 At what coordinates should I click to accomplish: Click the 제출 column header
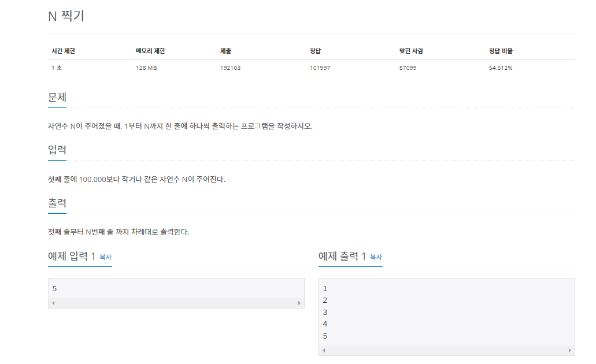(226, 51)
